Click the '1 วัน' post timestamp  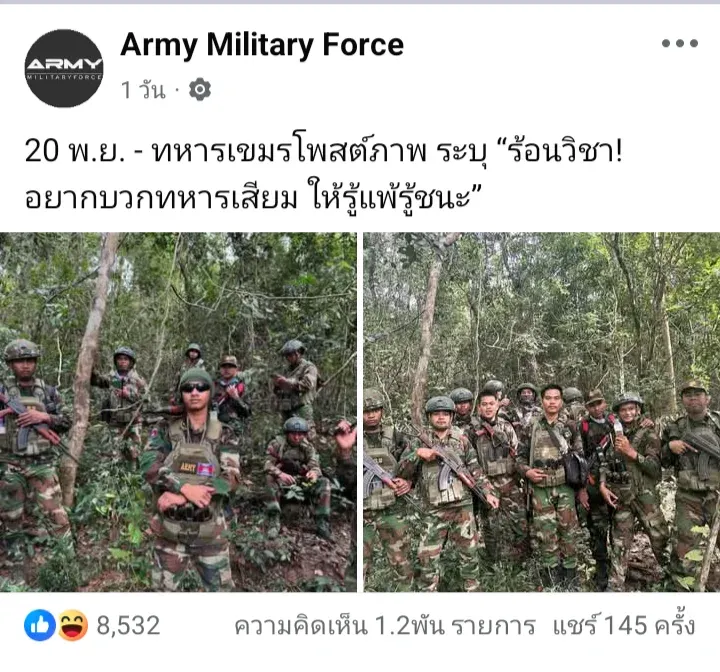click(143, 90)
